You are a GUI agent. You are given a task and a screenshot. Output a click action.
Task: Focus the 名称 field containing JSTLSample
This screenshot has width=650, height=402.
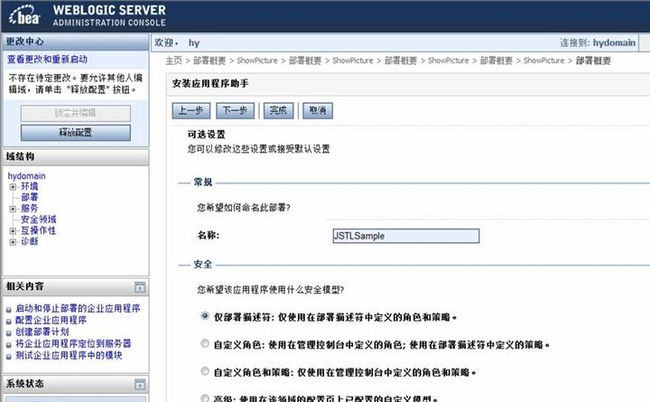(x=406, y=236)
